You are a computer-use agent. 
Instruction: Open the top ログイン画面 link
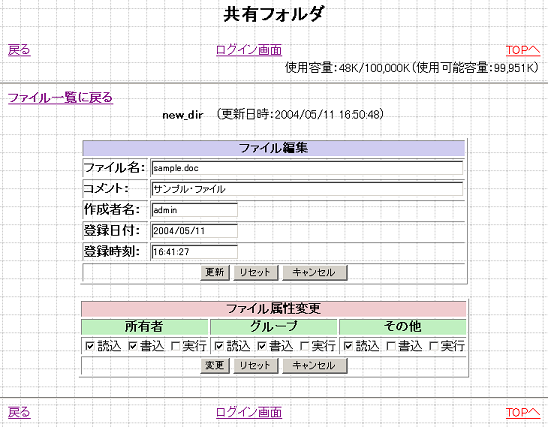pos(248,50)
